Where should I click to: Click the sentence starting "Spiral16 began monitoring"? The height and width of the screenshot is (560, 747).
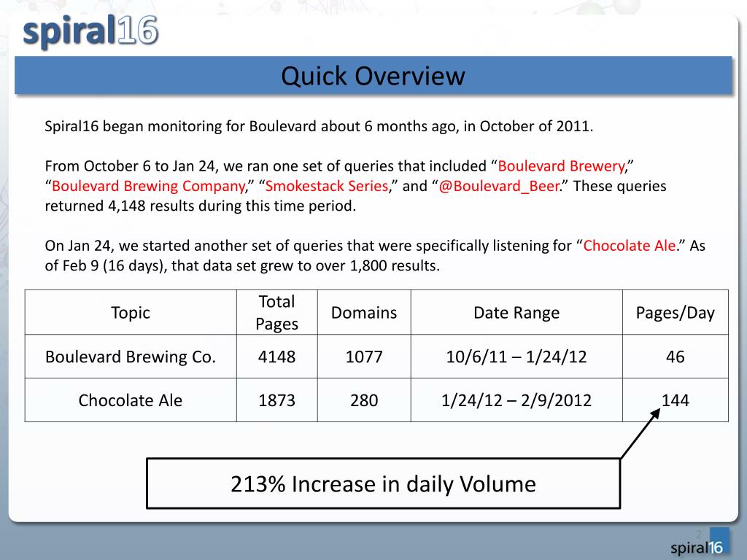pyautogui.click(x=319, y=126)
